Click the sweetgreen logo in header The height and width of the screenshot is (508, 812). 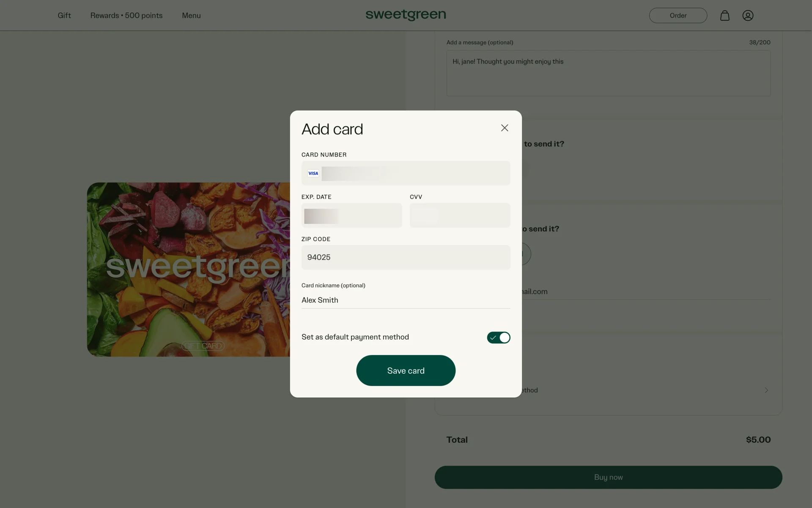(406, 15)
